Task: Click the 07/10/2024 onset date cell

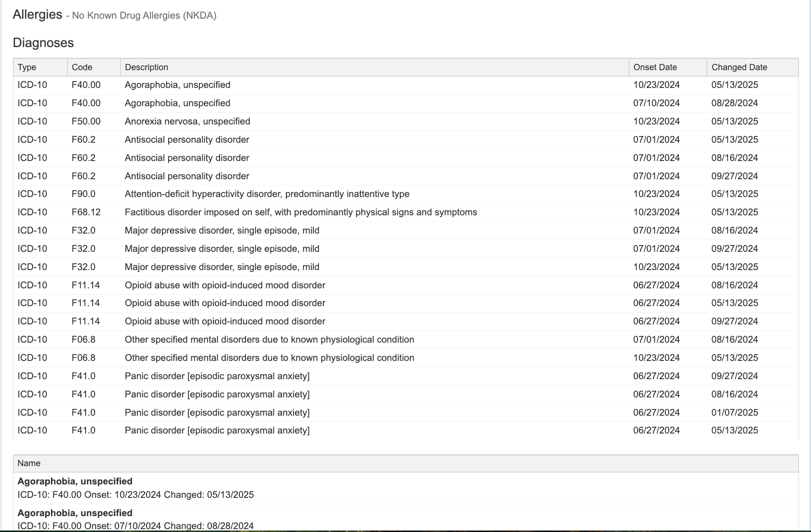Action: click(656, 103)
